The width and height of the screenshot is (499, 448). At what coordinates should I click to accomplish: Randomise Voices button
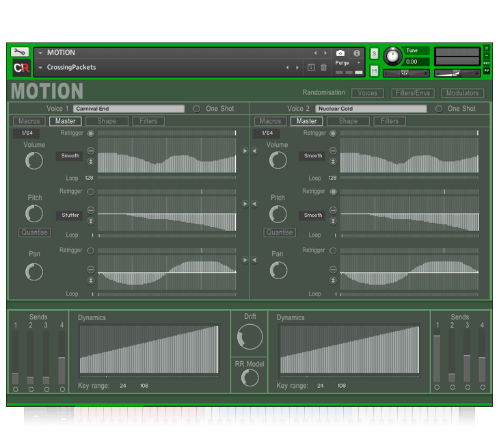(367, 93)
